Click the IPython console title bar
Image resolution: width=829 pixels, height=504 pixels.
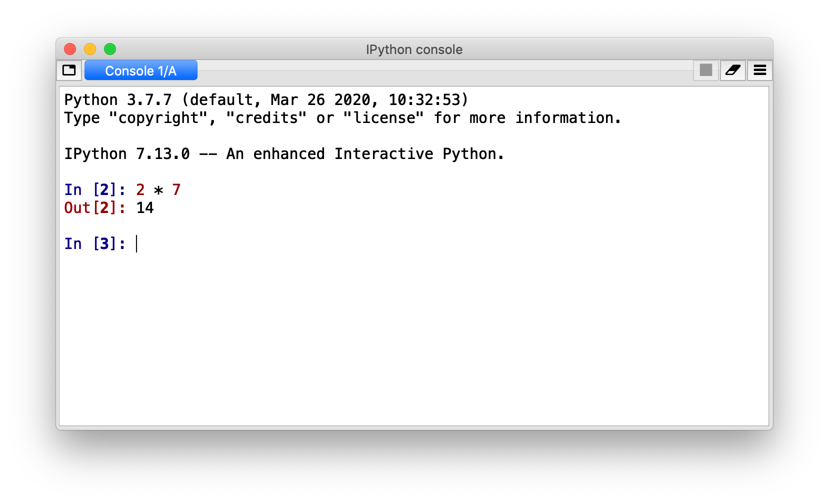tap(413, 49)
